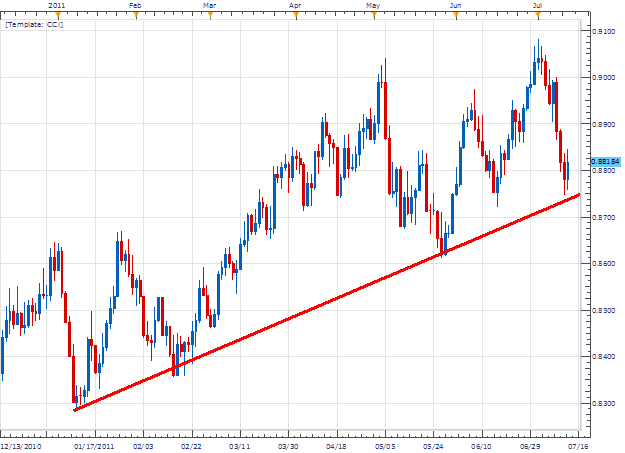625x453 pixels.
Task: Click the 0.9000 price axis label
Action: [603, 77]
